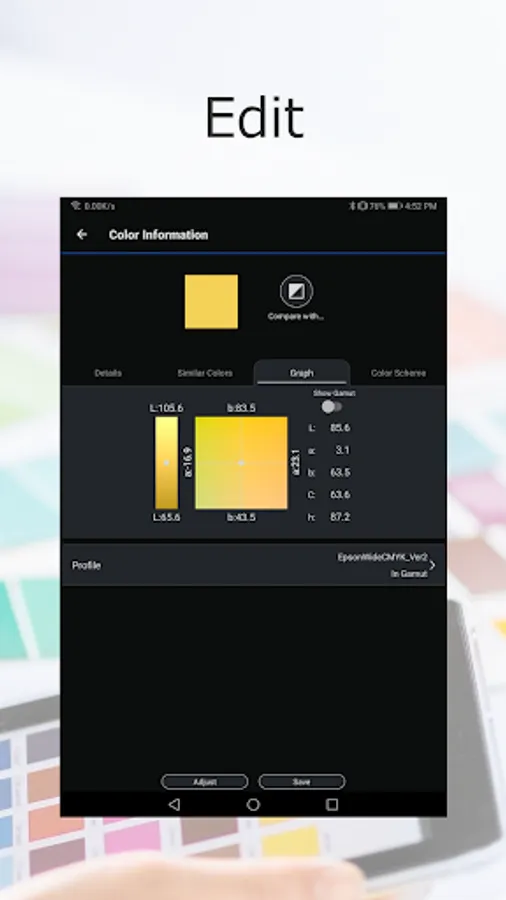Tap Android back navigation triangle

(174, 805)
